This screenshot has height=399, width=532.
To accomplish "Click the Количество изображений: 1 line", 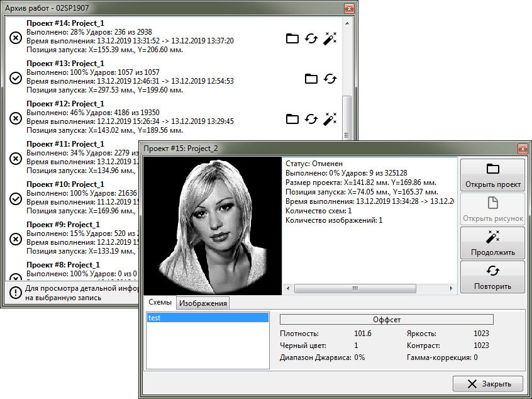I will click(x=334, y=220).
